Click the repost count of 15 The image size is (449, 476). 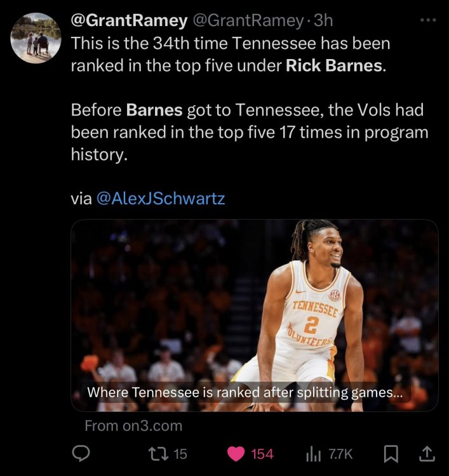tap(180, 453)
